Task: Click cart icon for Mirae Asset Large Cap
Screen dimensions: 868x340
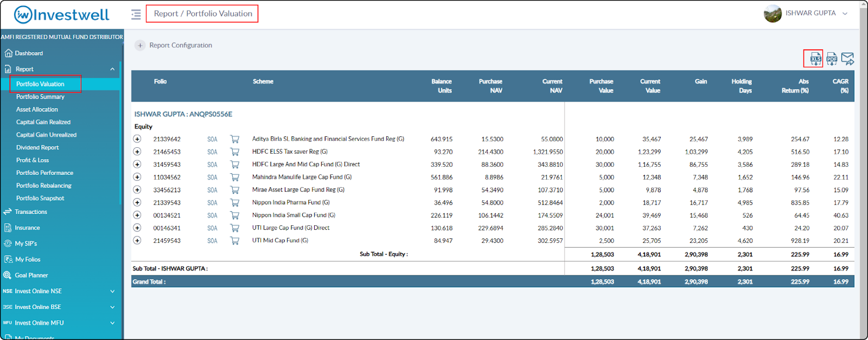Action: [x=234, y=190]
